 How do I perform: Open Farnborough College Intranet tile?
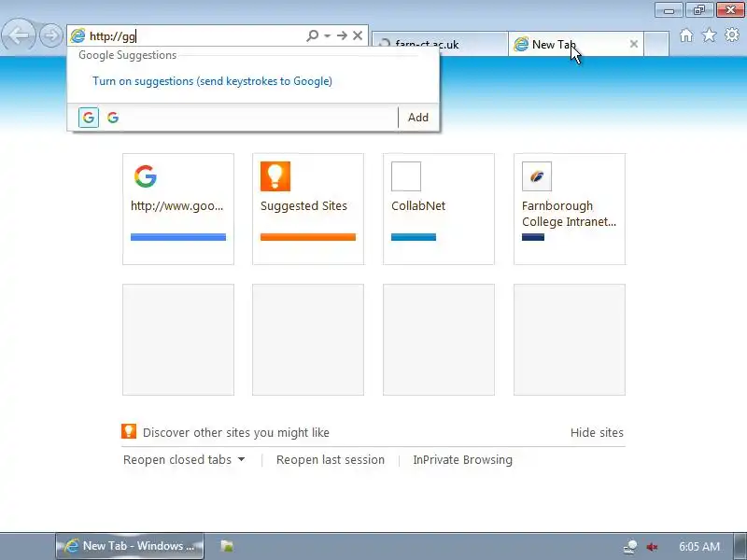click(x=570, y=209)
